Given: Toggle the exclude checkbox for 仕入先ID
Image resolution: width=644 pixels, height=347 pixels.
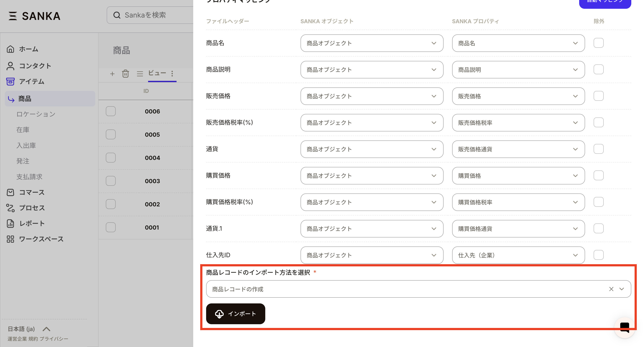Looking at the screenshot, I should point(598,255).
